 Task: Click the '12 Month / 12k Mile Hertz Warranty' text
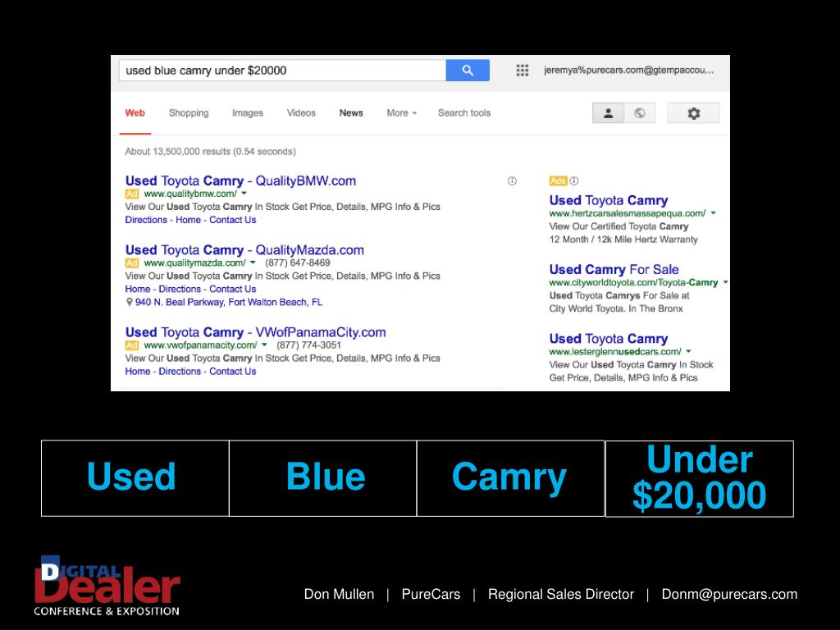[x=623, y=240]
